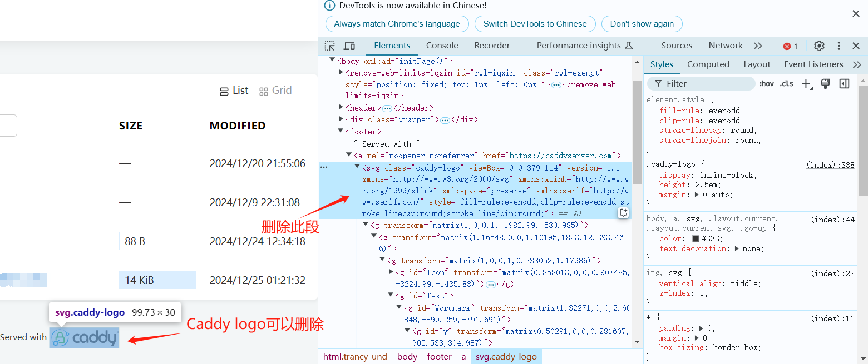Switch file listing to Grid view

point(275,91)
